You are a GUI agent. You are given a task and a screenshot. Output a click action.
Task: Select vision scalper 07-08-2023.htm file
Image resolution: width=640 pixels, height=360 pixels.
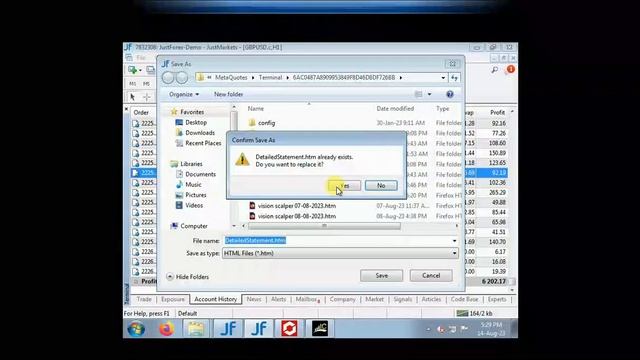pyautogui.click(x=297, y=206)
